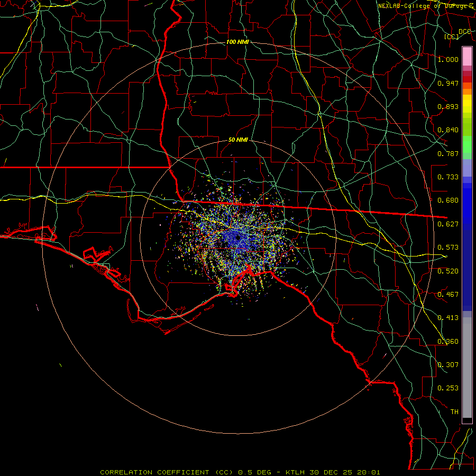Image resolution: width=476 pixels, height=476 pixels.
Task: Click the radar site center dot
Action: pyautogui.click(x=238, y=237)
